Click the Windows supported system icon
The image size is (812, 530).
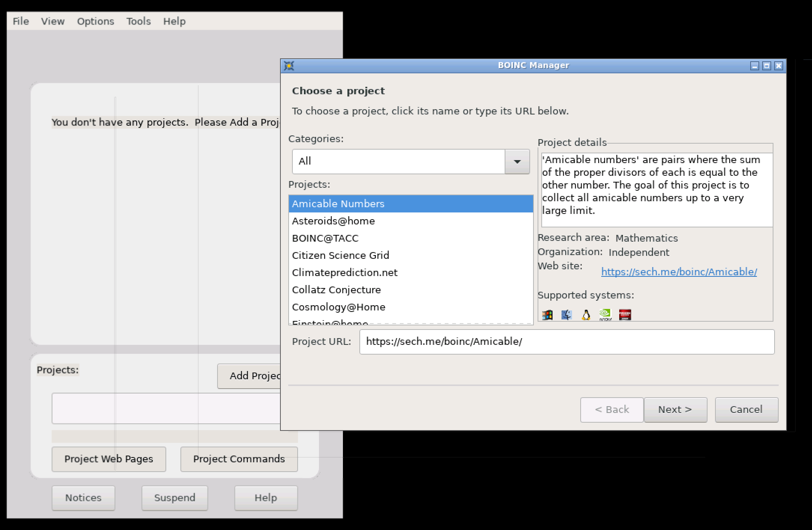tap(547, 315)
